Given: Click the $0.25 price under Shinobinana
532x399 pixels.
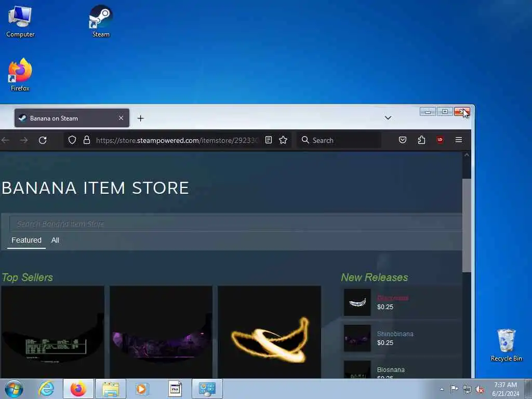Looking at the screenshot, I should point(385,343).
